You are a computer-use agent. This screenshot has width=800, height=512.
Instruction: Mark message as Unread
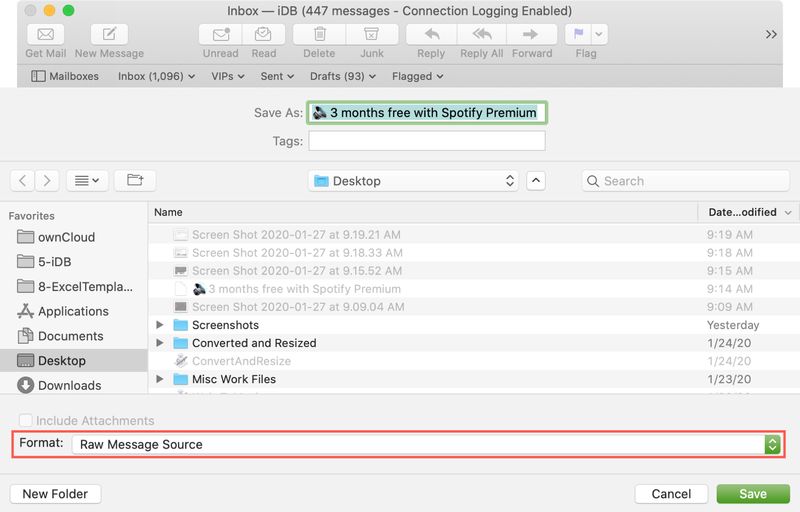click(x=220, y=34)
